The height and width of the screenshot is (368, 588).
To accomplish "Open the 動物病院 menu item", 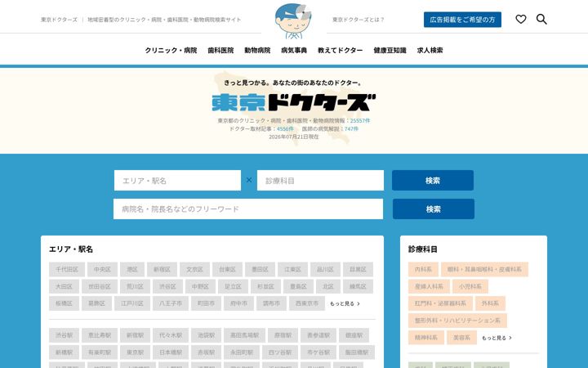I will [257, 51].
